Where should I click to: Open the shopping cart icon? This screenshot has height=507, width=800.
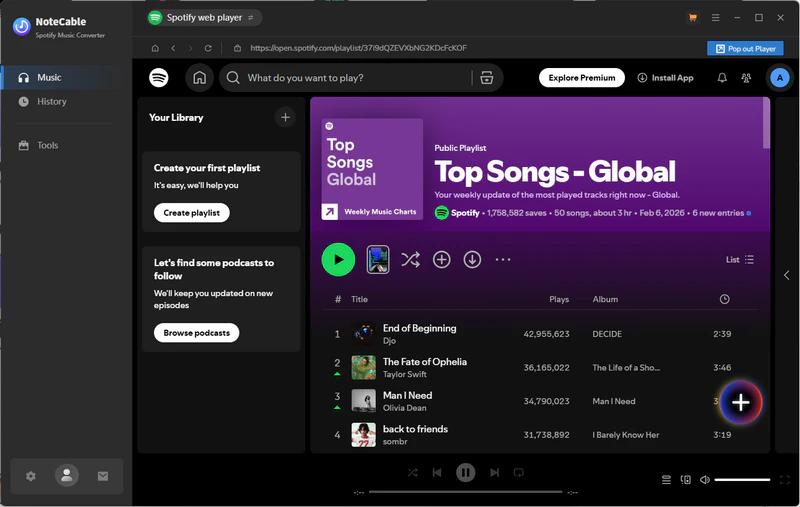pos(692,18)
